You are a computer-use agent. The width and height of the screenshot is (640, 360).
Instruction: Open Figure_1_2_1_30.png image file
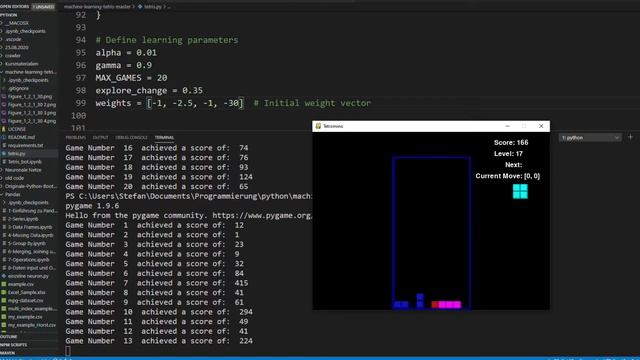pyautogui.click(x=30, y=96)
